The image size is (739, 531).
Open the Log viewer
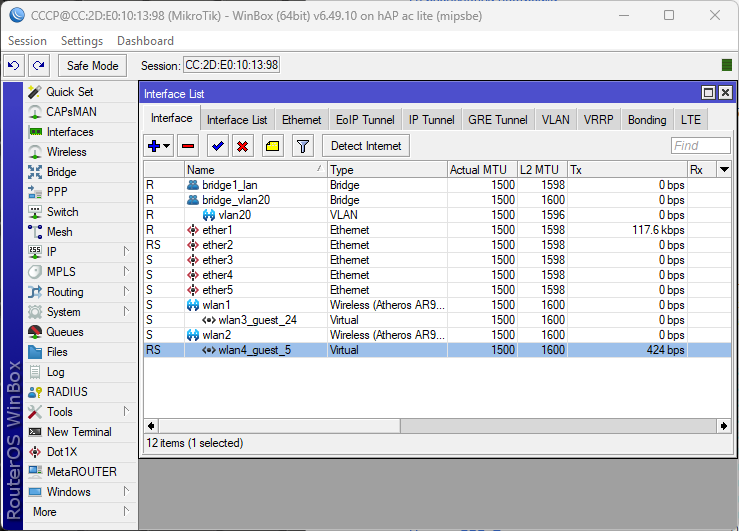point(80,372)
